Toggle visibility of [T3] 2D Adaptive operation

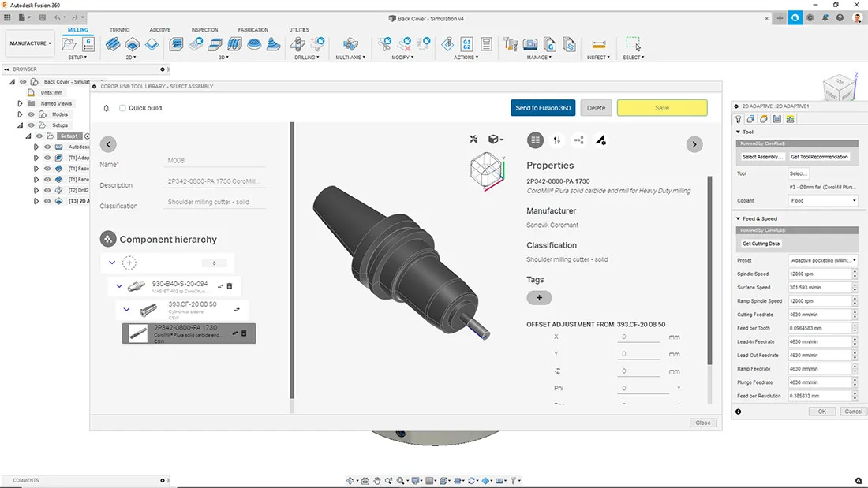tap(47, 201)
